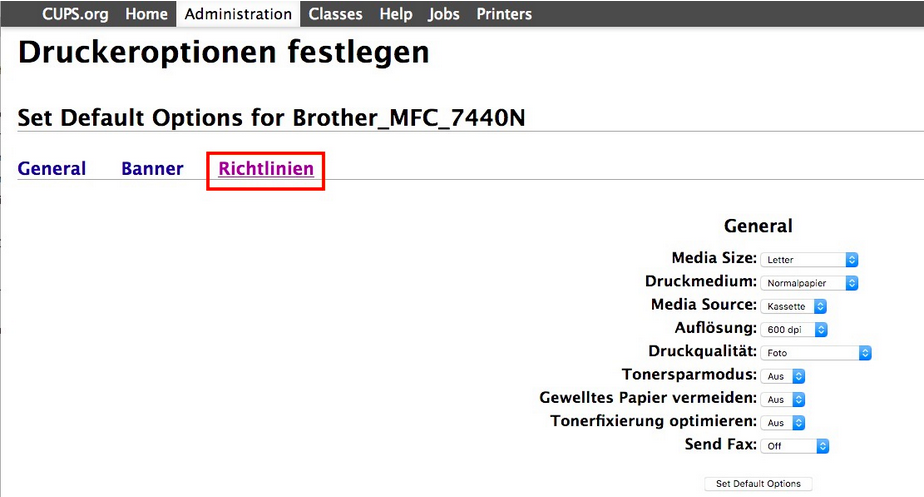Expand the Druckqualität dropdown
This screenshot has height=497, width=924.
click(816, 353)
